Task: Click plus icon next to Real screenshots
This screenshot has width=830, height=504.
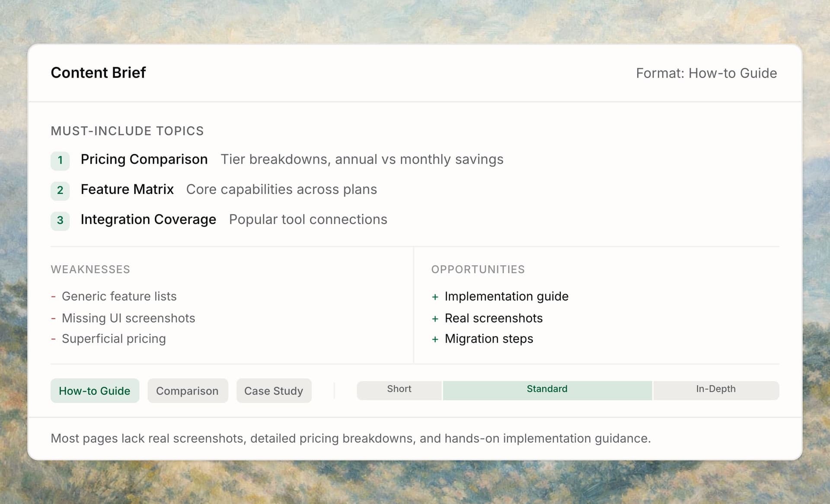Action: (x=435, y=319)
